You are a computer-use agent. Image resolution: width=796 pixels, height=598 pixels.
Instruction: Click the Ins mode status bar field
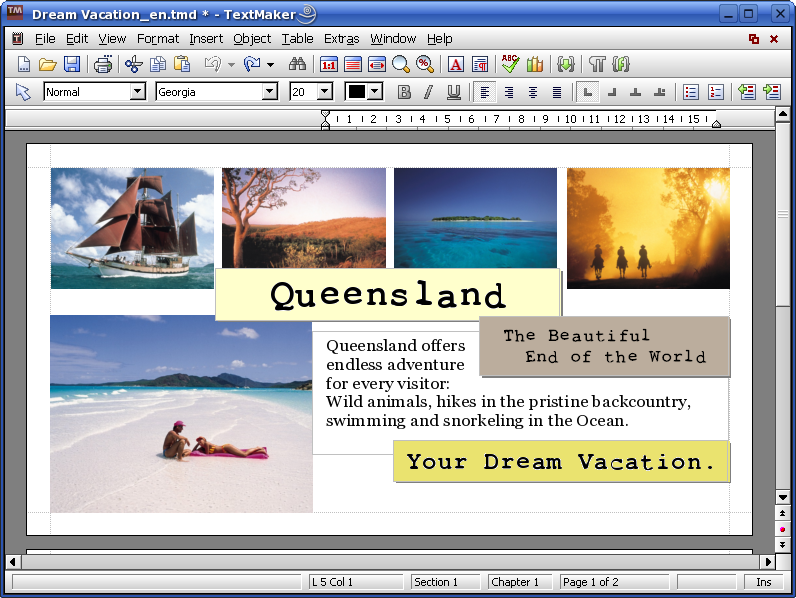click(763, 582)
